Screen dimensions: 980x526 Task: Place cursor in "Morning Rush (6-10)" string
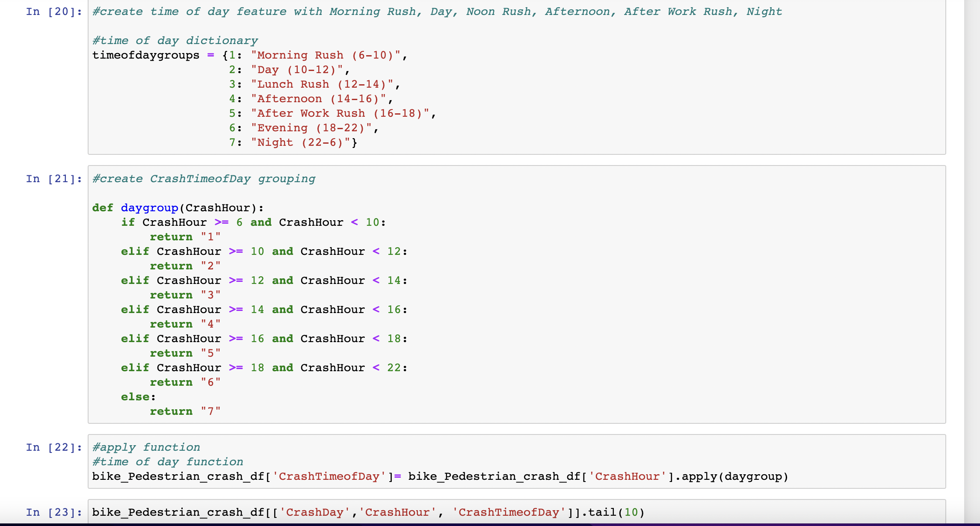326,55
